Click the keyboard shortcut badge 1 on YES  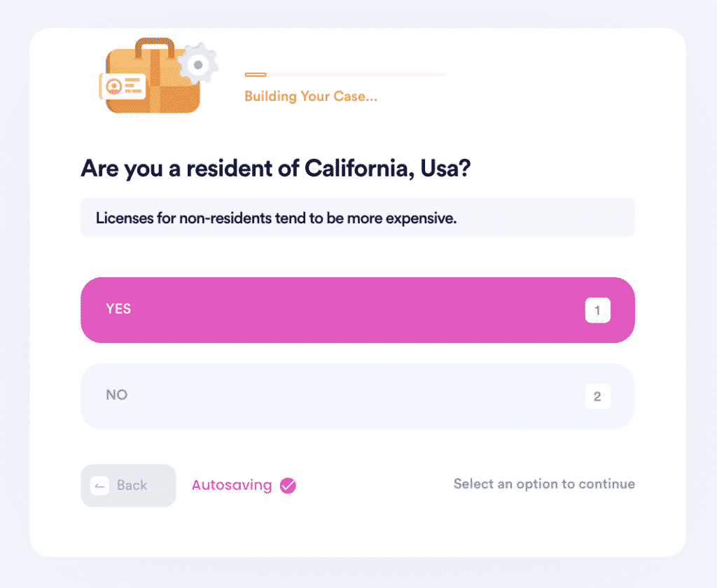click(x=598, y=309)
